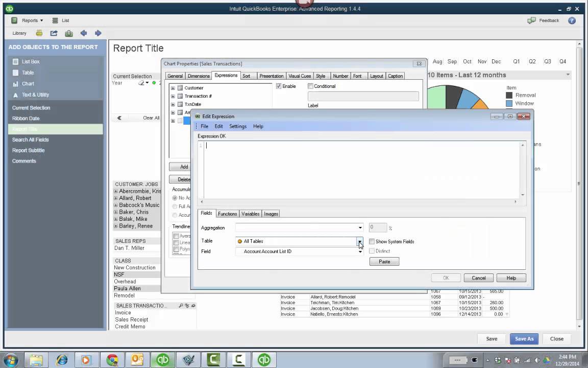
Task: Toggle the Conditional checkbox
Action: pyautogui.click(x=310, y=86)
